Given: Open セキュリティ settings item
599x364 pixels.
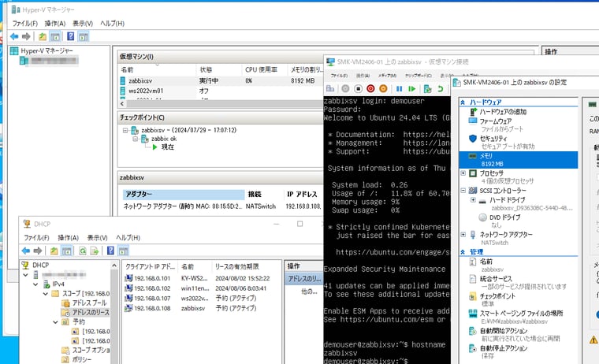Looking at the screenshot, I should point(493,138).
